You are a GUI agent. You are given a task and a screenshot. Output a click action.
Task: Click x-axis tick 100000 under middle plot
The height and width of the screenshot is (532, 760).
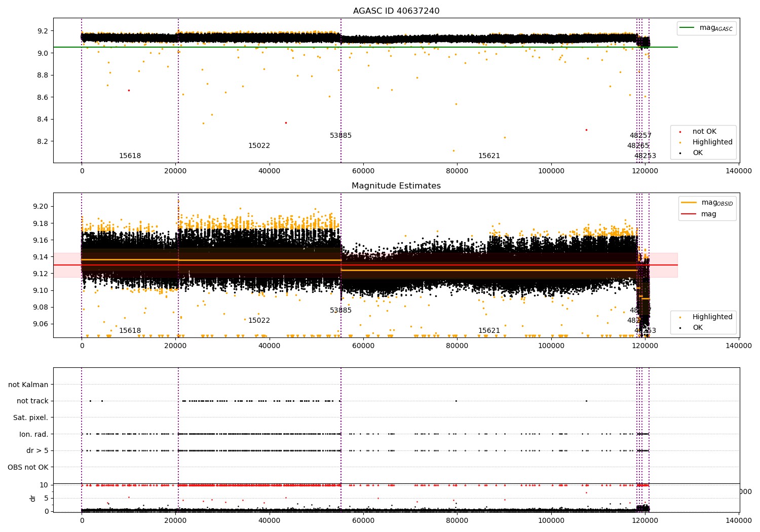551,346
